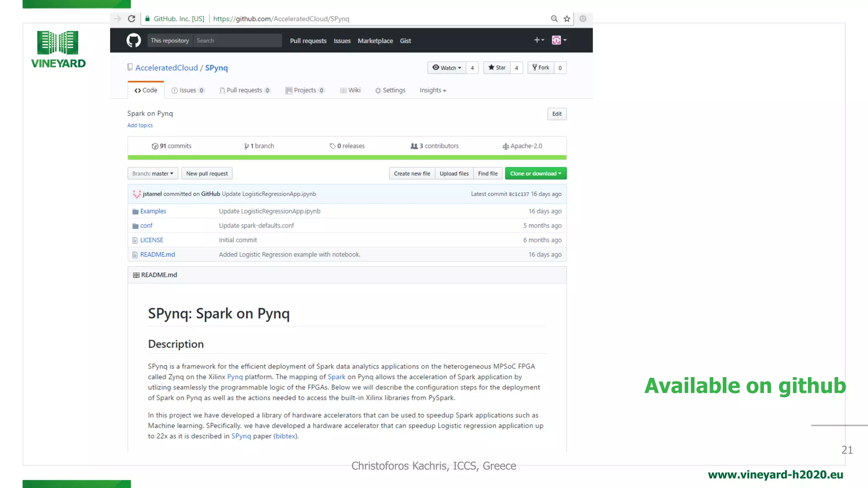Click Add topics link
The height and width of the screenshot is (488, 868).
pyautogui.click(x=140, y=125)
